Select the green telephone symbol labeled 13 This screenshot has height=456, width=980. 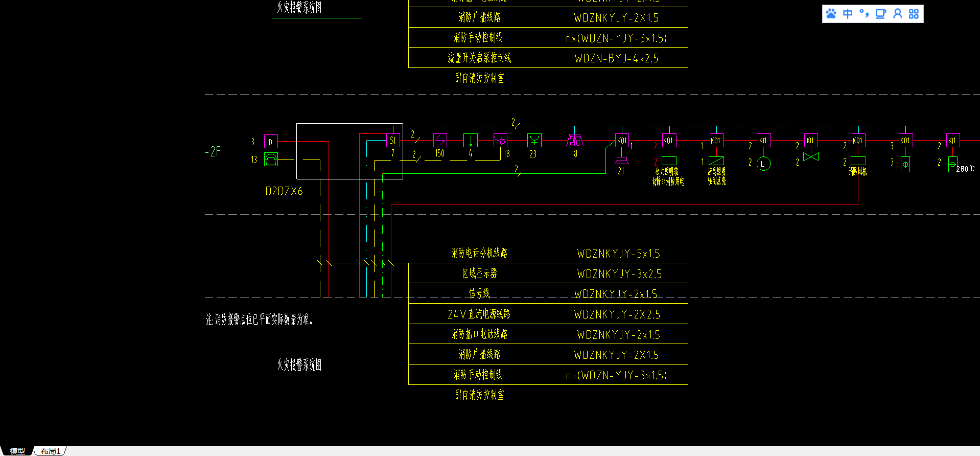tap(271, 159)
